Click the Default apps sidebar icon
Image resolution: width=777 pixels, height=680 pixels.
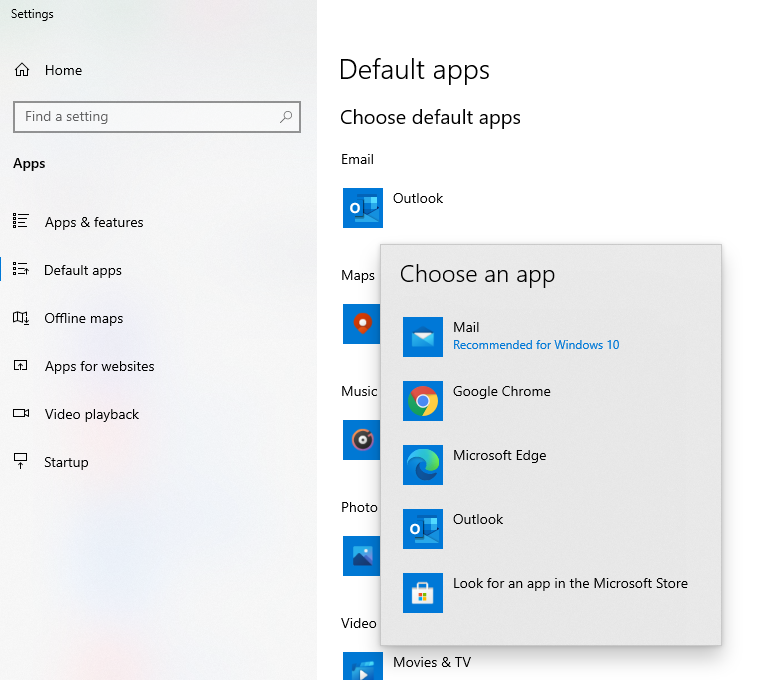click(21, 269)
